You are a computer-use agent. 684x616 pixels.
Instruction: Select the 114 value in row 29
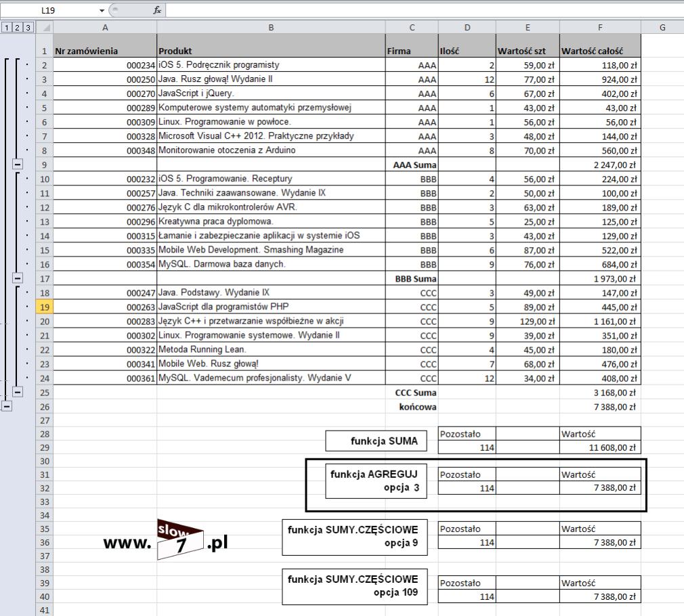pyautogui.click(x=467, y=447)
